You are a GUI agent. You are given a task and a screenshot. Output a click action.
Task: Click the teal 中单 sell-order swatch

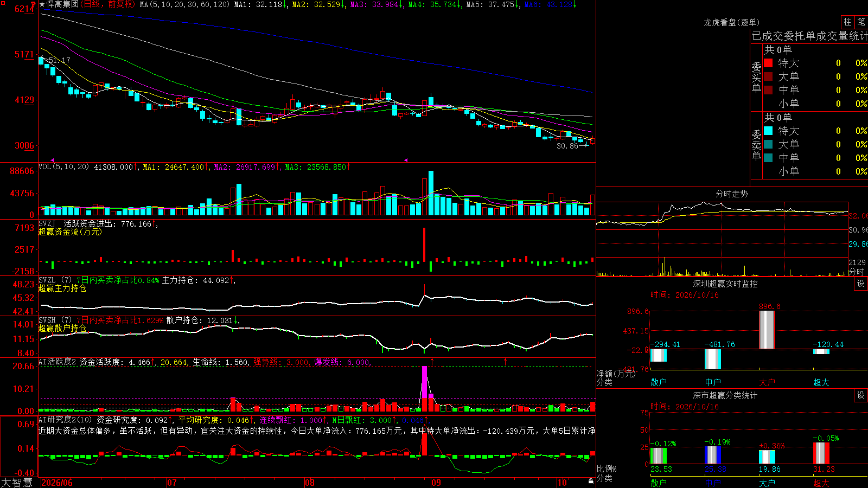(768, 158)
